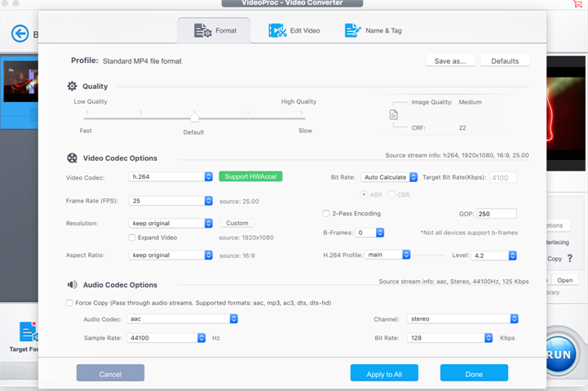Click the back arrow icon
Viewport: 588px width, 391px height.
click(20, 33)
